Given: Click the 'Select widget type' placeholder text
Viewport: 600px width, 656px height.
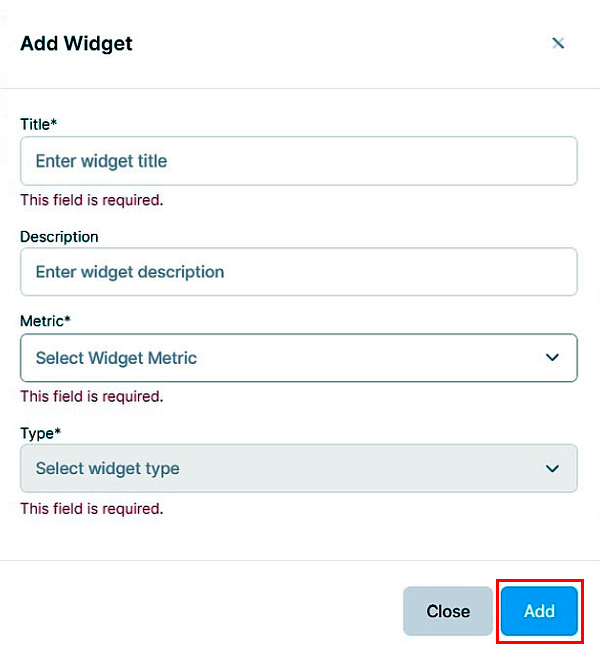Looking at the screenshot, I should (107, 468).
